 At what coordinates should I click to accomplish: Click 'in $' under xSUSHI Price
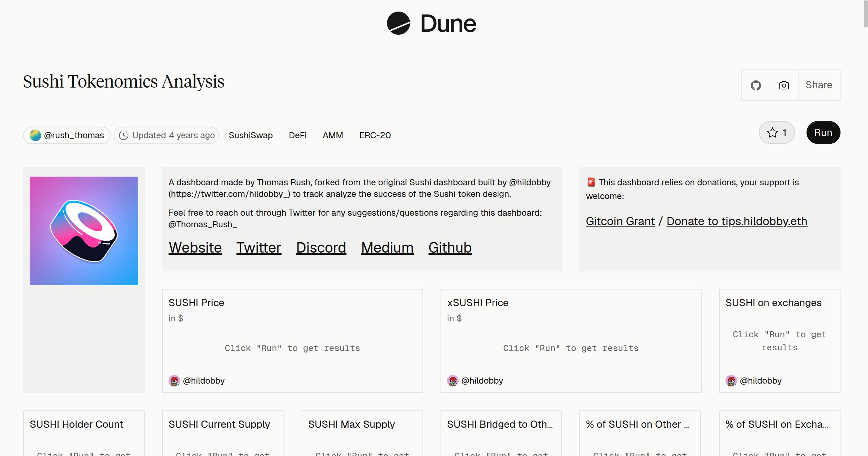[454, 318]
